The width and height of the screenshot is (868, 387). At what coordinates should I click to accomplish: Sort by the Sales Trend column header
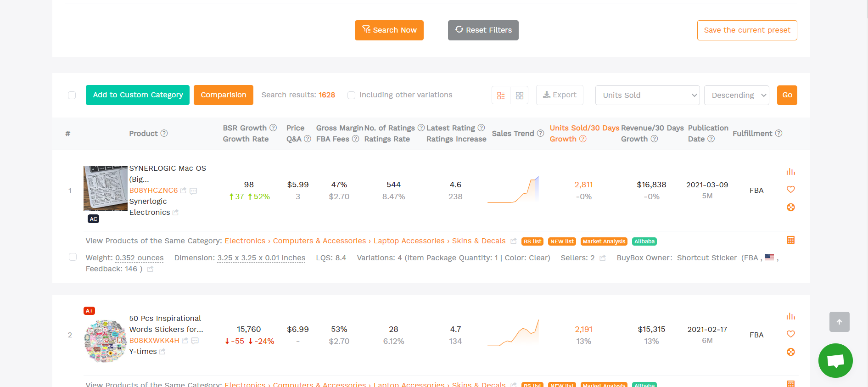click(x=513, y=134)
